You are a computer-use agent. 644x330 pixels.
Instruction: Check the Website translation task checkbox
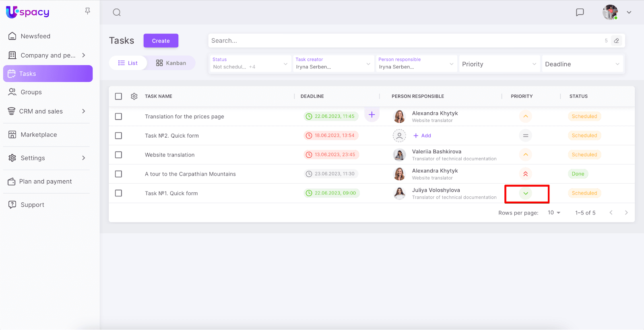118,155
